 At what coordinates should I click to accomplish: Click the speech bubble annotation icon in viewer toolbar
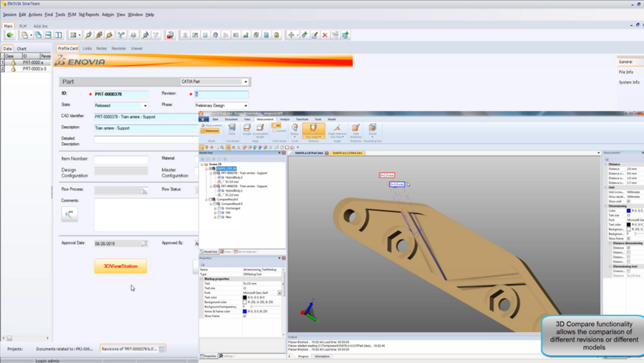(x=292, y=147)
